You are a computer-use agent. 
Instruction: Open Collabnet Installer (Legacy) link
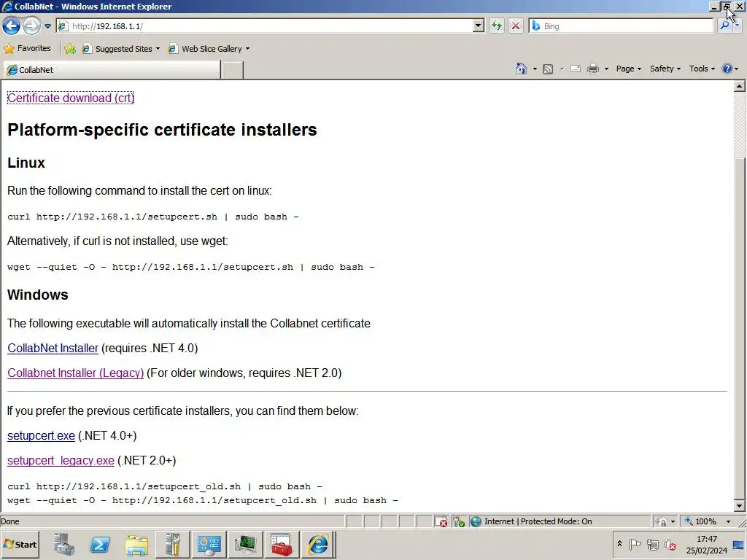point(75,373)
